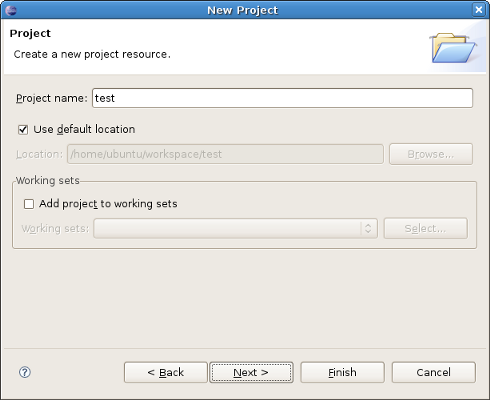The height and width of the screenshot is (400, 490).
Task: Open the Working sets combo box
Action: pyautogui.click(x=235, y=228)
